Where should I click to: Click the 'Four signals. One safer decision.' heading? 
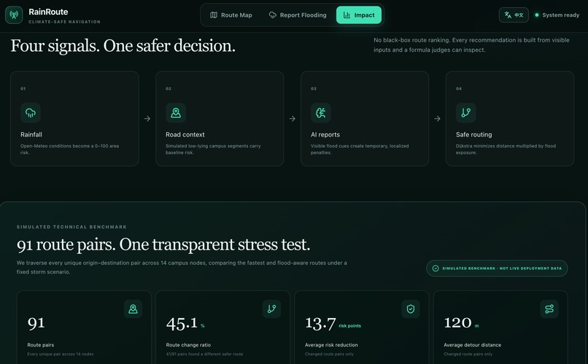[123, 46]
